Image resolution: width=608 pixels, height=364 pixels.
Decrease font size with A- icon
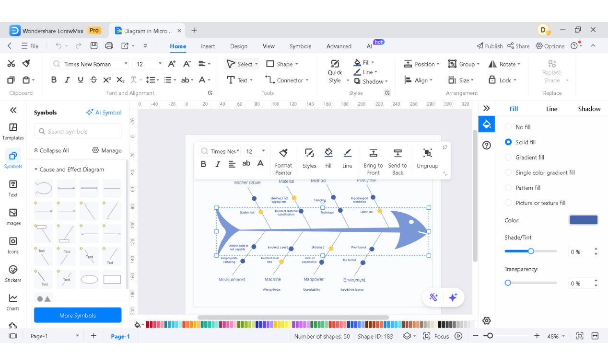(x=187, y=64)
